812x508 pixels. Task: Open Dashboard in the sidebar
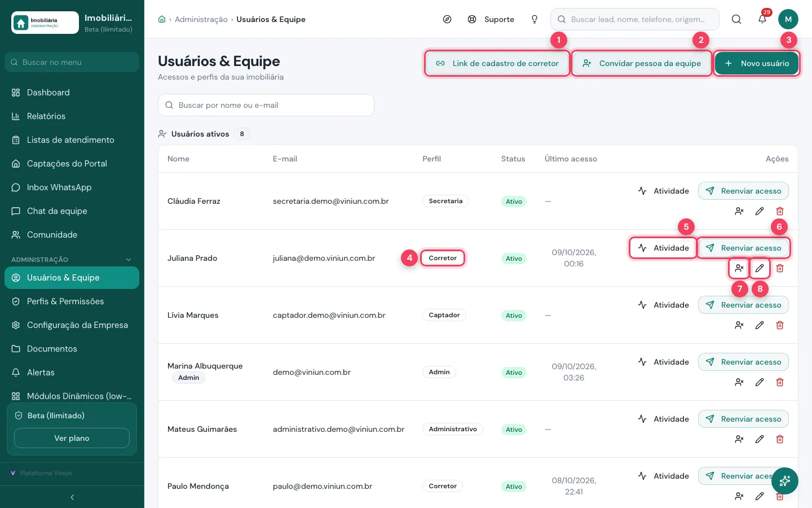click(x=72, y=93)
